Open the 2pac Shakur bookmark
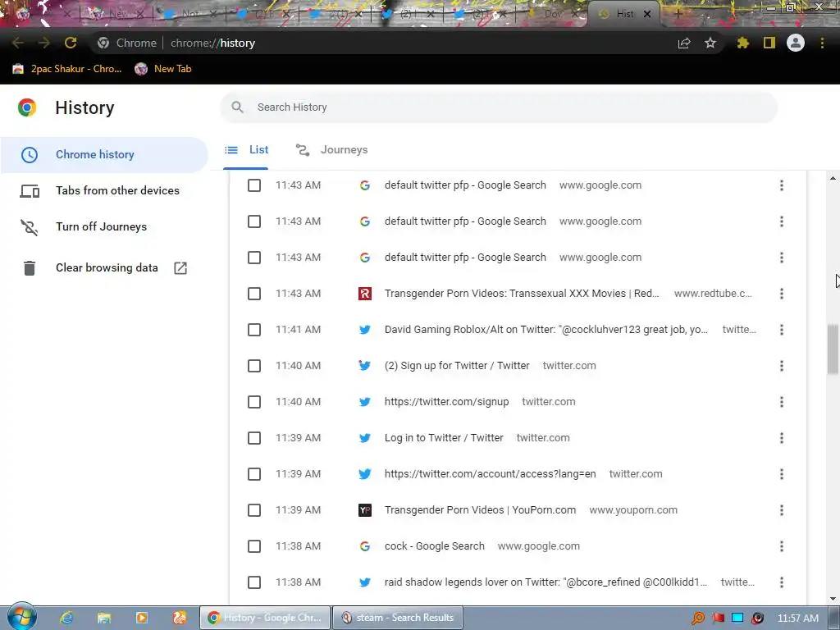Image resolution: width=840 pixels, height=630 pixels. pos(67,69)
